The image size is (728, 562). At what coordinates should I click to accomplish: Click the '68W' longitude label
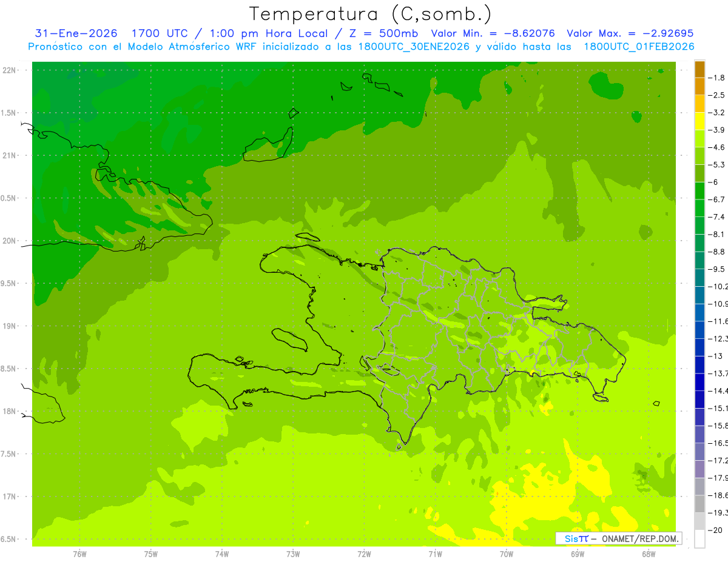click(x=649, y=554)
